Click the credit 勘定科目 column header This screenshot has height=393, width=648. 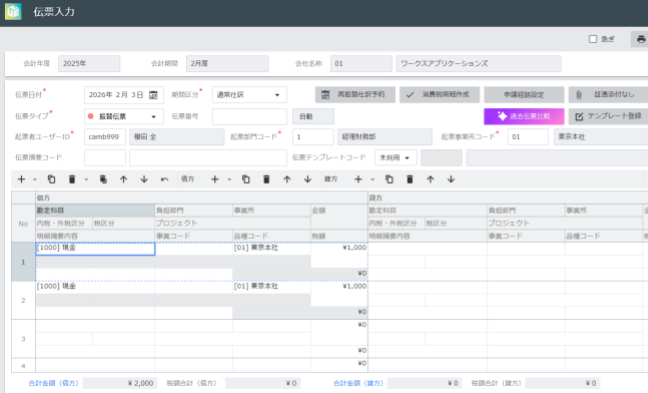coord(427,210)
